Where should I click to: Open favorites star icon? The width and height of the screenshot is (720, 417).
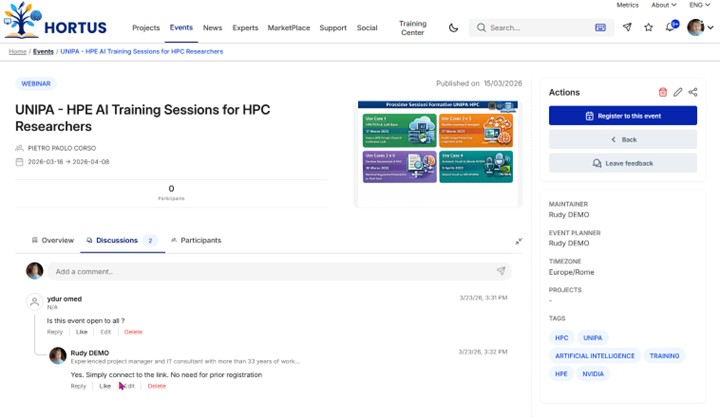648,28
